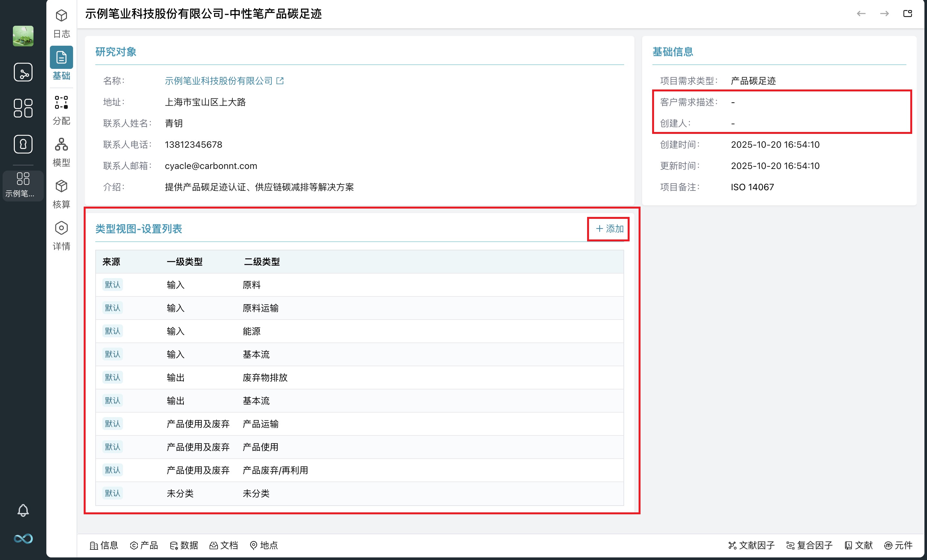Open the 示例笔业科技股份有限公司 company link
927x560 pixels.
point(219,81)
